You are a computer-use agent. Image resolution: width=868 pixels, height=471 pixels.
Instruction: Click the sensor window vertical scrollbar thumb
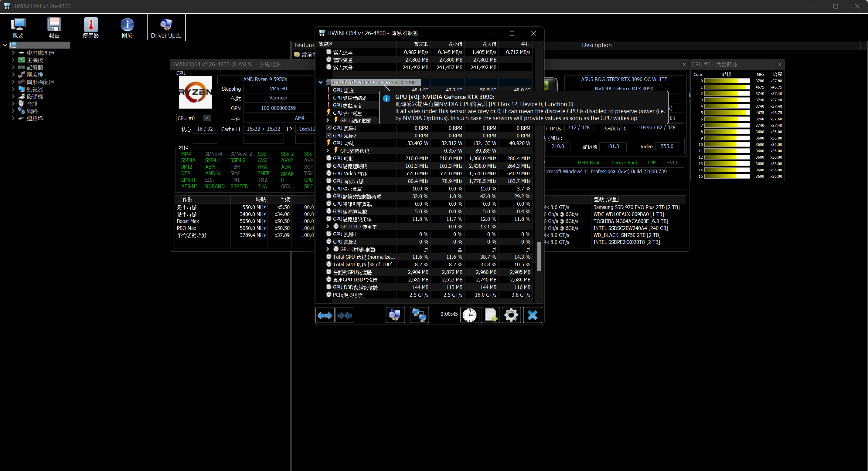pyautogui.click(x=539, y=256)
